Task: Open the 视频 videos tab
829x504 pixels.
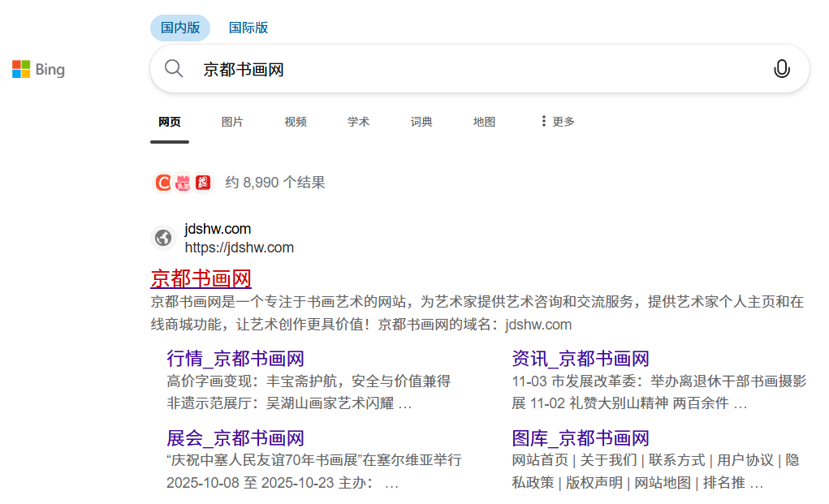Action: [296, 122]
